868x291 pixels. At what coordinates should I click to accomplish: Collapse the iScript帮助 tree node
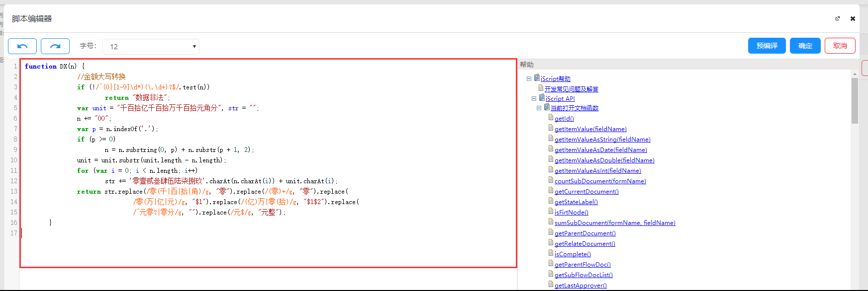coord(529,78)
